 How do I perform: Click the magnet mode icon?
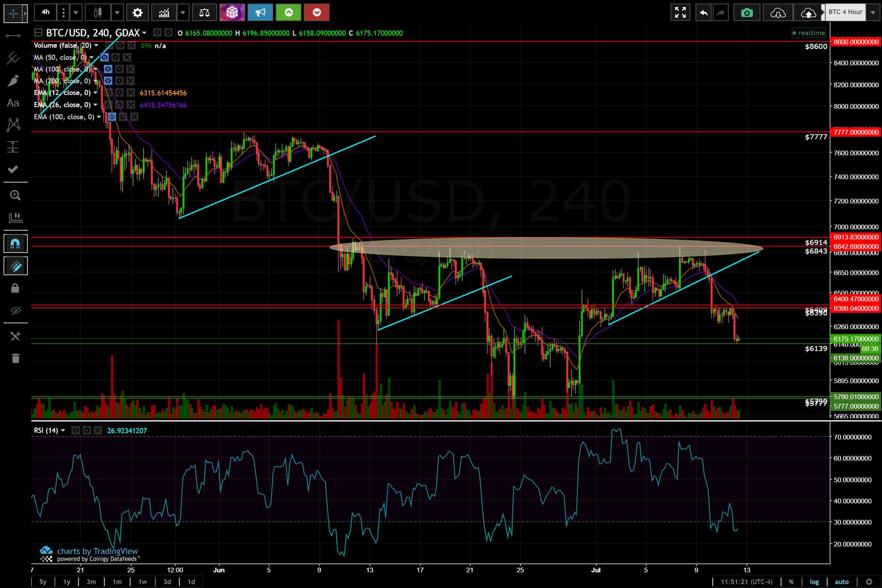pos(15,244)
